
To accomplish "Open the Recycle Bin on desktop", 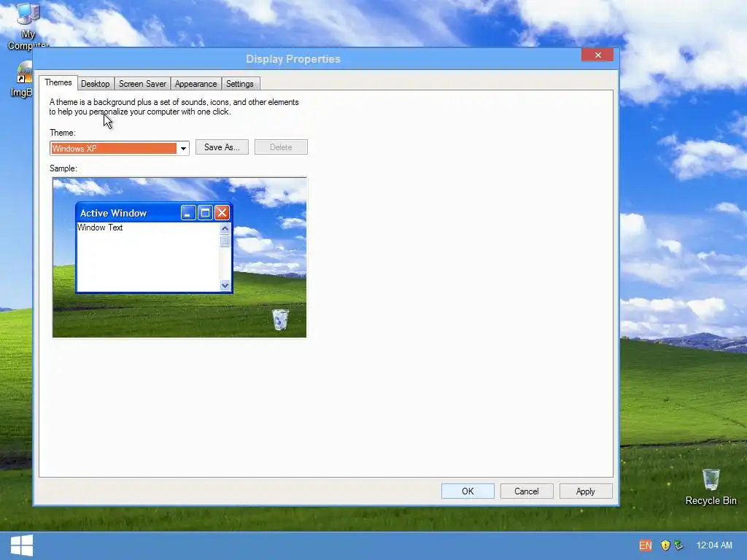I will (711, 486).
